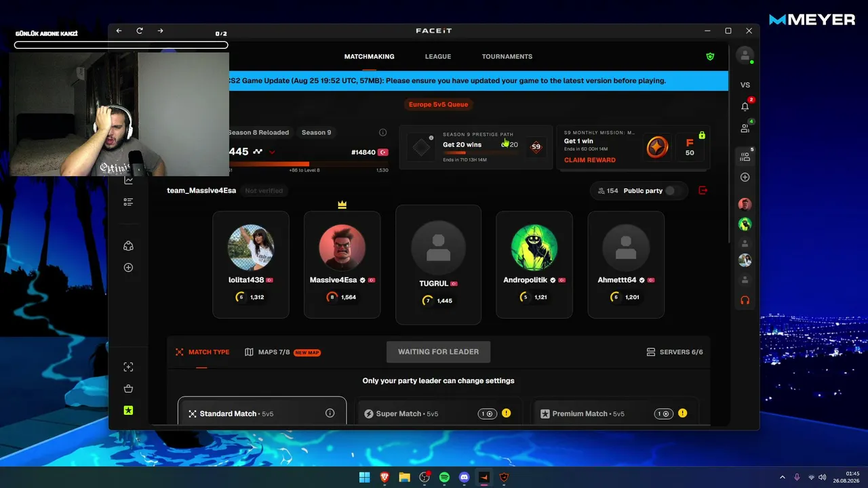Open the Andropolitik player card
868x488 pixels.
[534, 264]
